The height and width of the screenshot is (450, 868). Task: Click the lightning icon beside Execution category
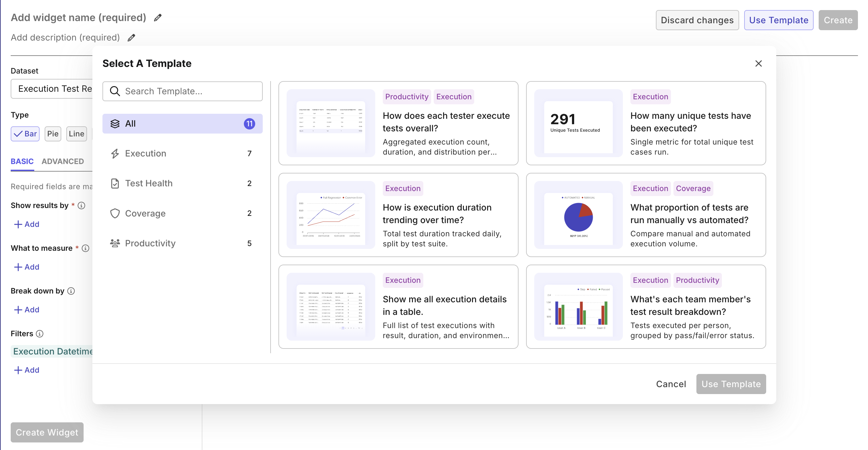(115, 153)
